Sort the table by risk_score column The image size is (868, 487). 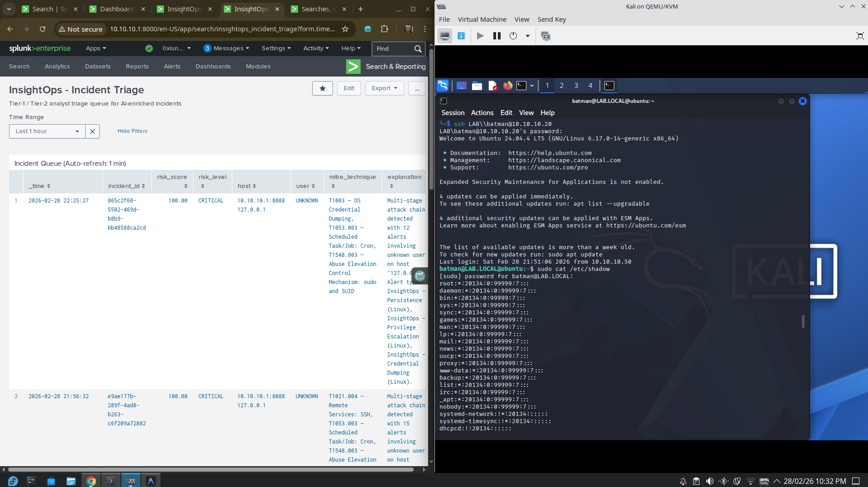point(172,182)
